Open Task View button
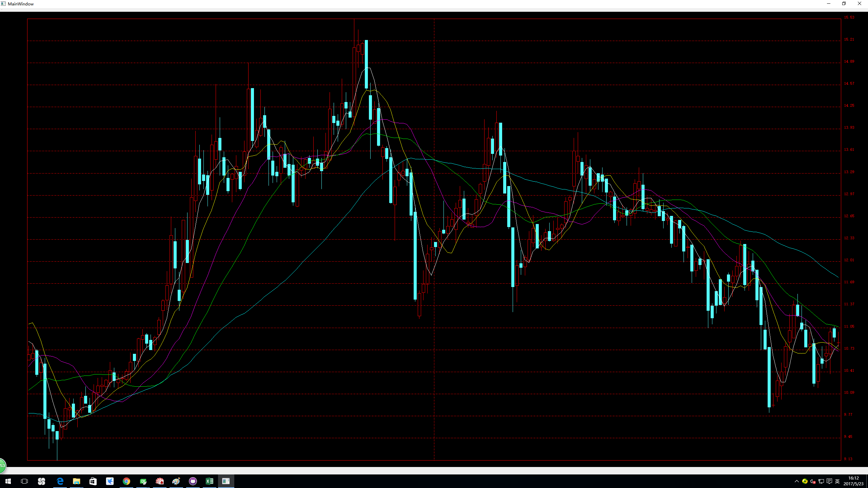Viewport: 868px width, 488px height. coord(24,481)
